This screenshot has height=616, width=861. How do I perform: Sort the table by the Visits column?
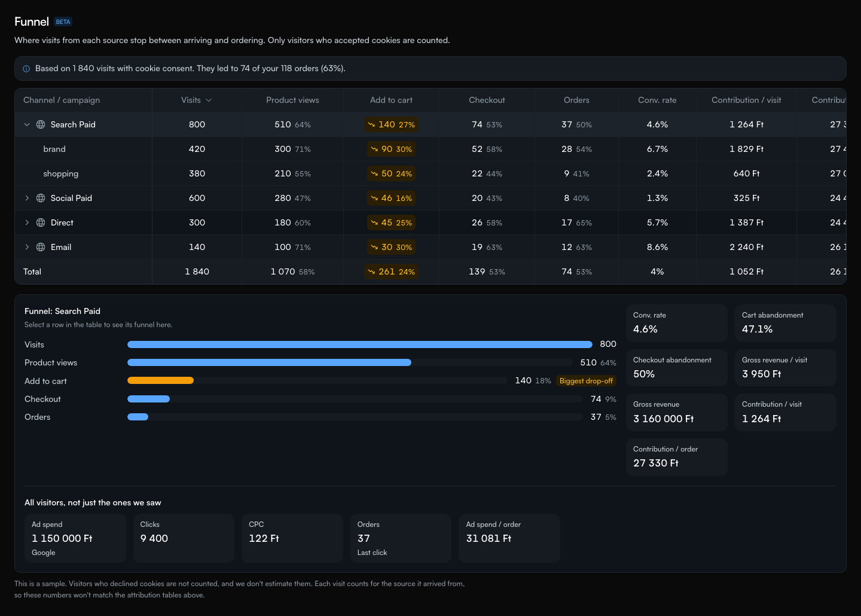coord(197,100)
